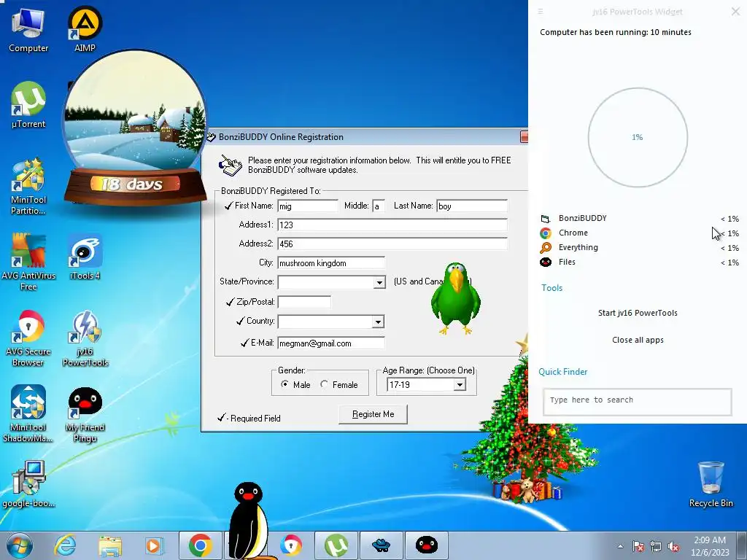
Task: Select My Friend Pingu desktop icon
Action: [x=85, y=414]
